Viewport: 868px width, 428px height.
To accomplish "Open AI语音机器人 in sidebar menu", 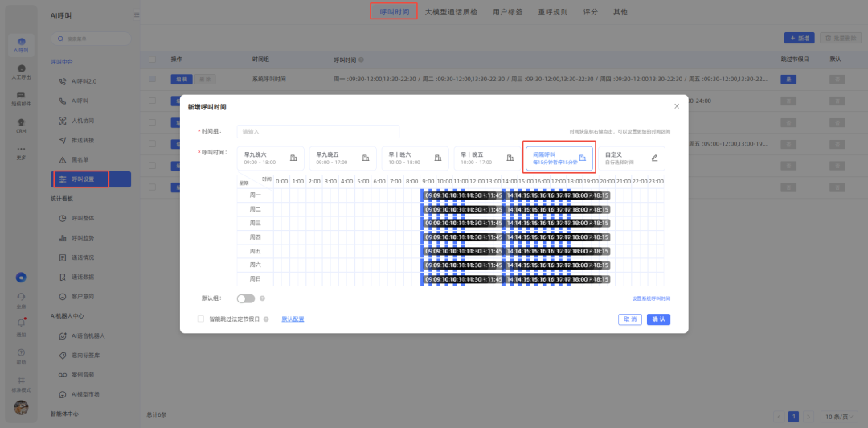I will 88,336.
